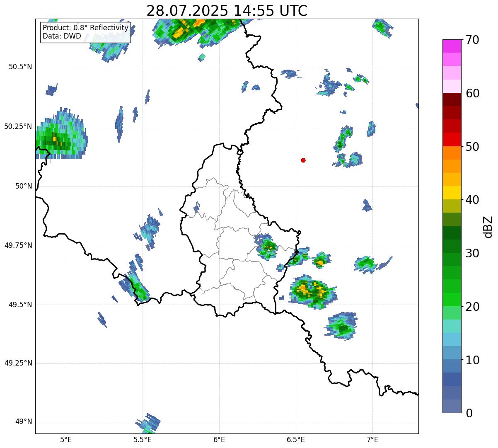The width and height of the screenshot is (498, 448).
Task: Click the 6.5°E longitude label
Action: coord(296,439)
